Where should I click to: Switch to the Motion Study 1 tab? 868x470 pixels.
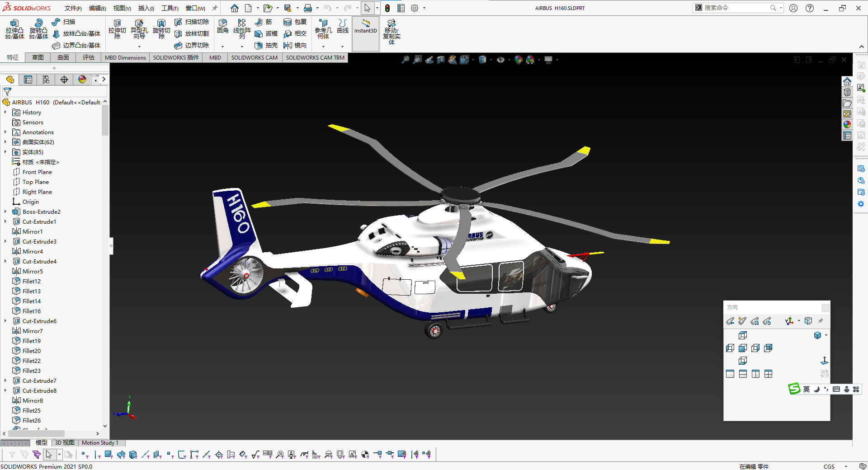click(100, 443)
